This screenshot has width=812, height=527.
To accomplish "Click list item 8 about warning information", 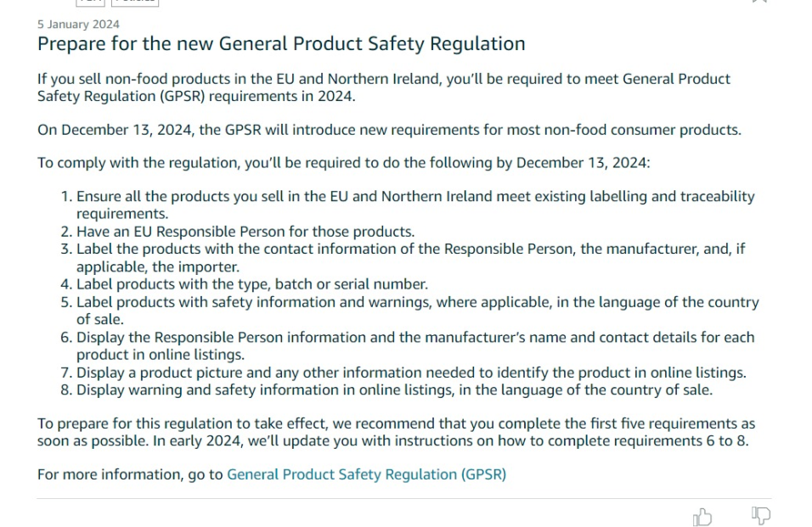I will click(386, 390).
